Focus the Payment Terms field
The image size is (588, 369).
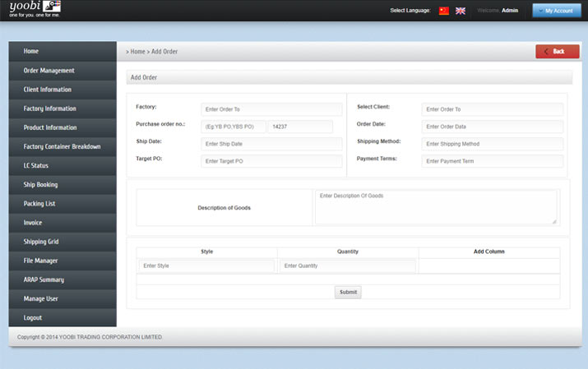pyautogui.click(x=493, y=161)
